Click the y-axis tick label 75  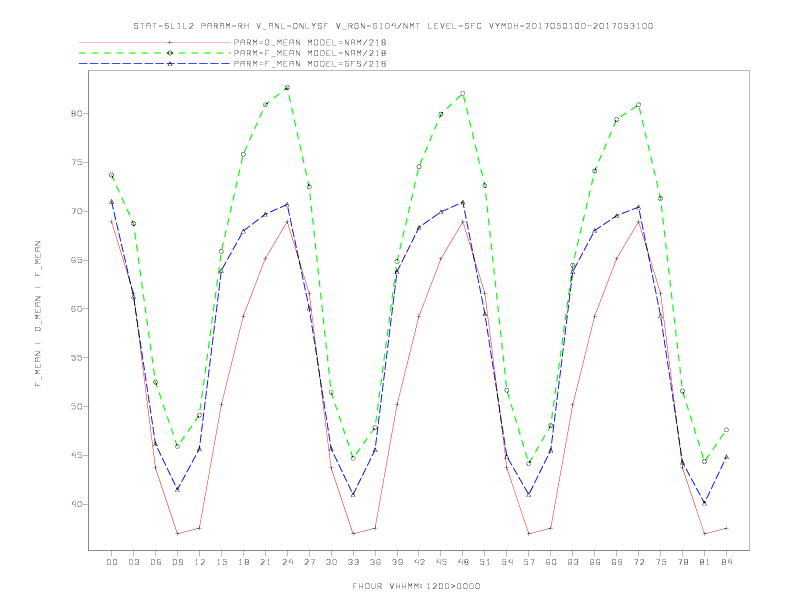(x=76, y=163)
